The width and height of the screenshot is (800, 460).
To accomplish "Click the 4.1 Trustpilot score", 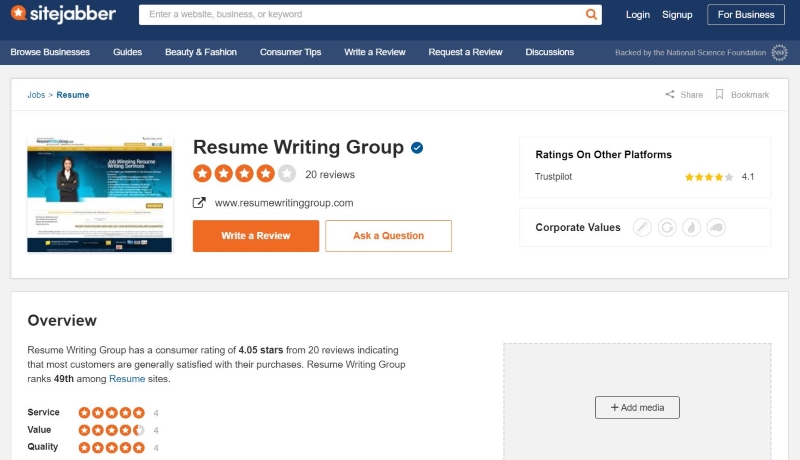I will click(x=748, y=177).
